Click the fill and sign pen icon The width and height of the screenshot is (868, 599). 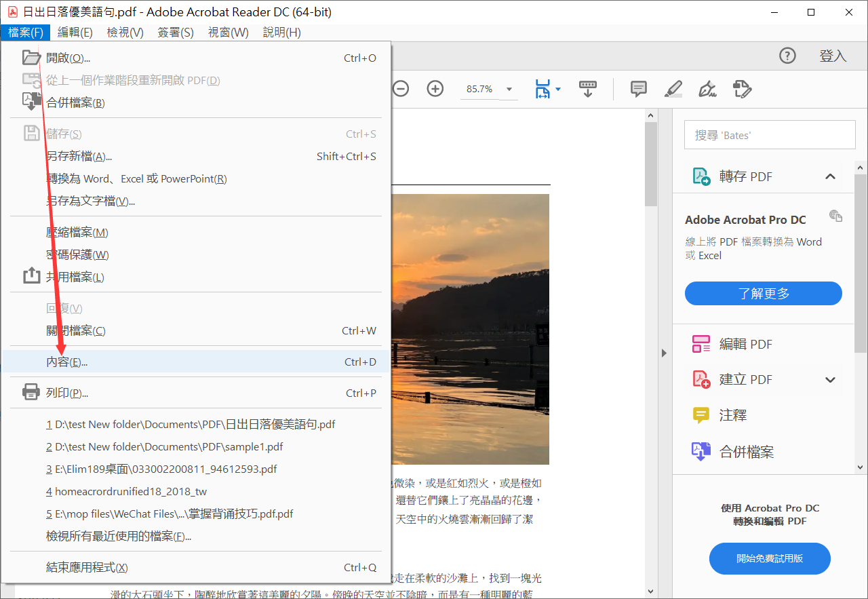tap(707, 89)
